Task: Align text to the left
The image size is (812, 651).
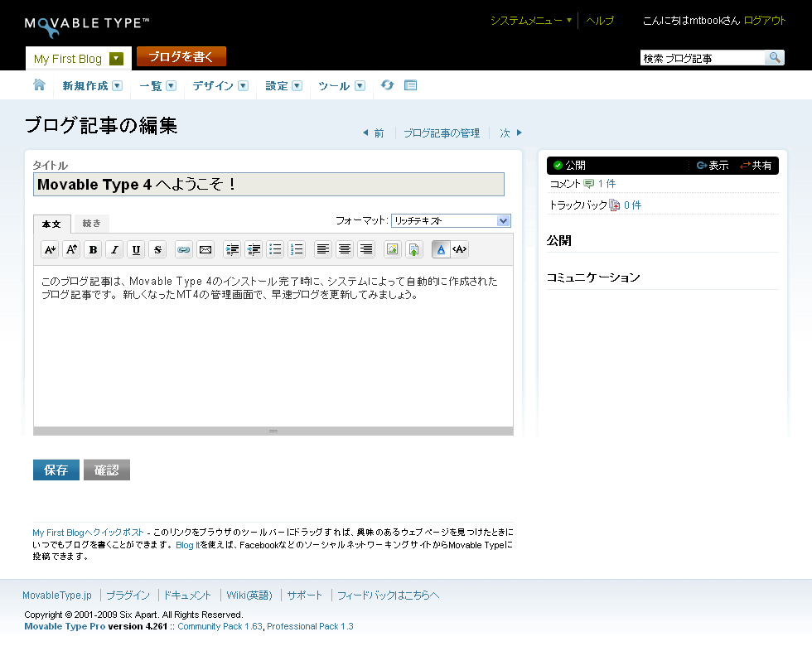Action: point(323,249)
